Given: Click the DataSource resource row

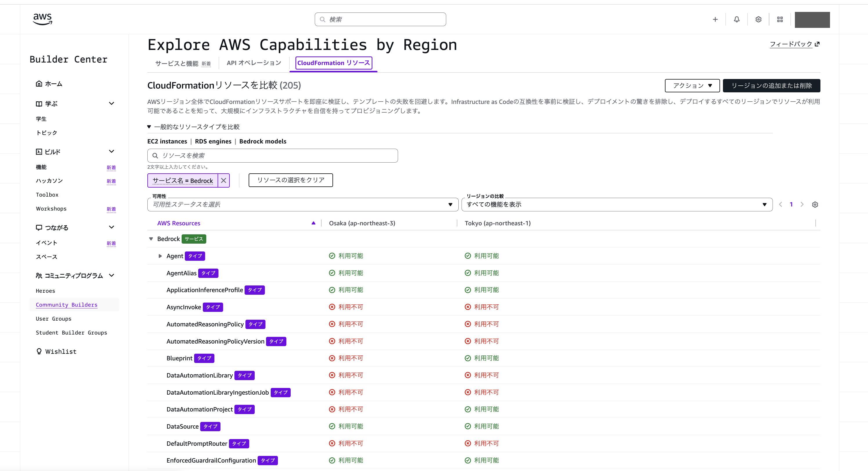Looking at the screenshot, I should [484, 427].
